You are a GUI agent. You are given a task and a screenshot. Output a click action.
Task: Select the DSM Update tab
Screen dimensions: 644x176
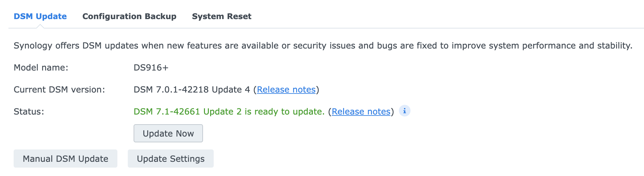40,16
